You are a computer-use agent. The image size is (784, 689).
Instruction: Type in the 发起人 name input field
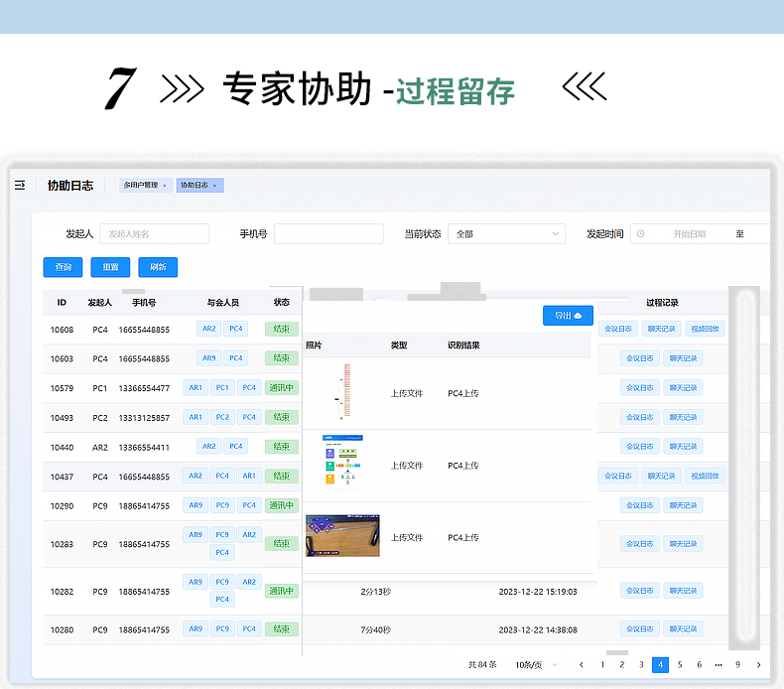[154, 234]
